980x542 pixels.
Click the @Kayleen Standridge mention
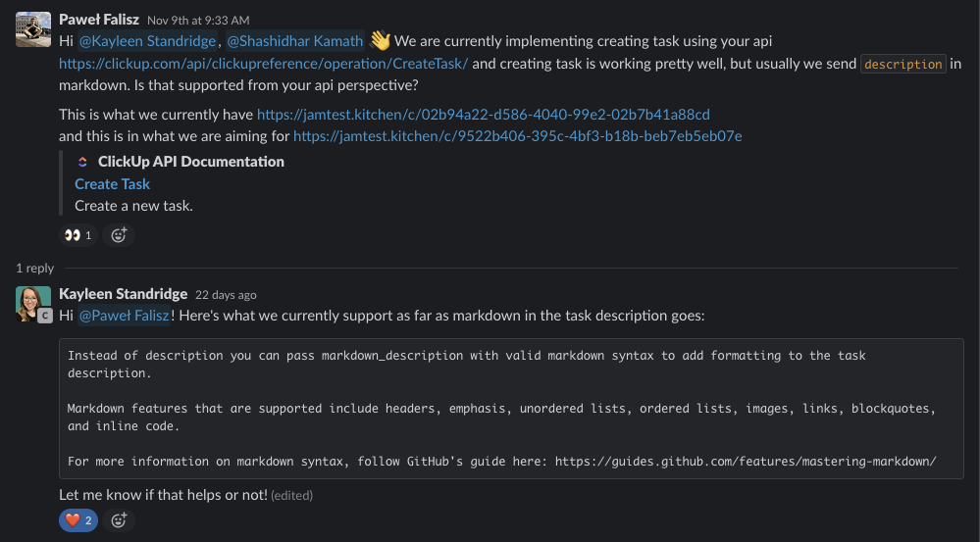[148, 41]
